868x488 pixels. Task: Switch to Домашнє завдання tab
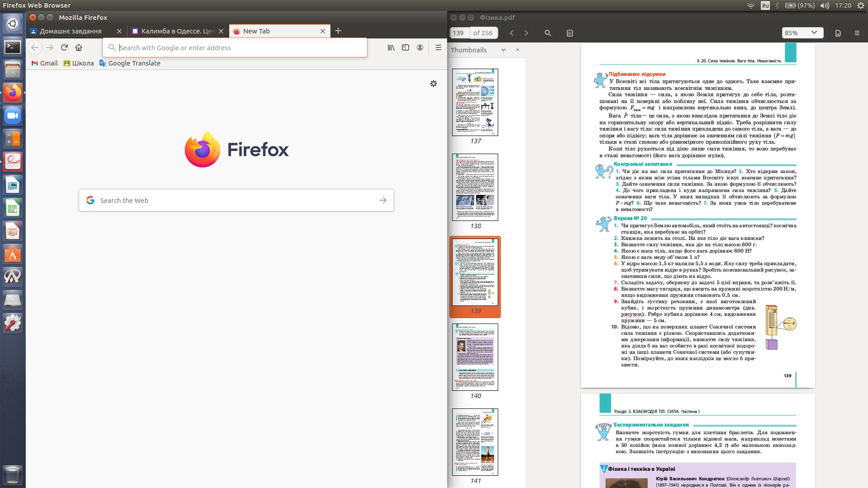coord(71,31)
